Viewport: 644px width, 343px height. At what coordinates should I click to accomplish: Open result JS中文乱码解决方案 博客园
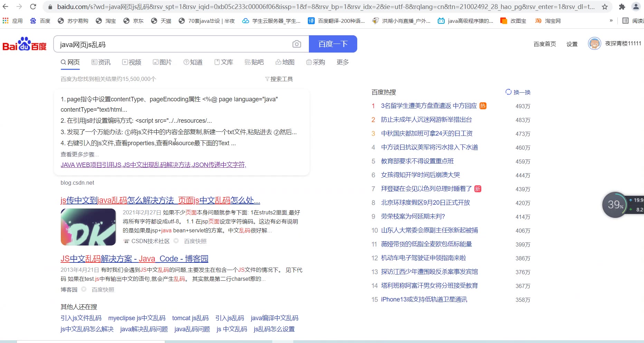(134, 259)
